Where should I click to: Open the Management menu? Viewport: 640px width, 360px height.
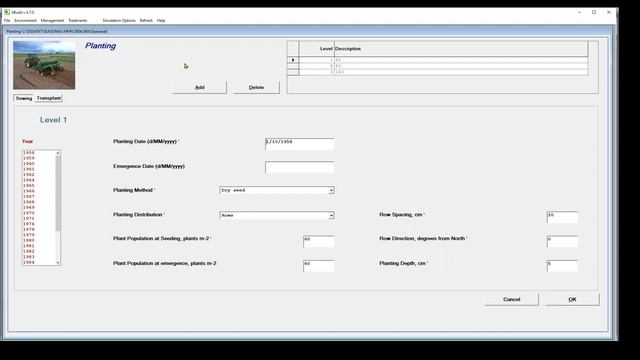click(52, 20)
